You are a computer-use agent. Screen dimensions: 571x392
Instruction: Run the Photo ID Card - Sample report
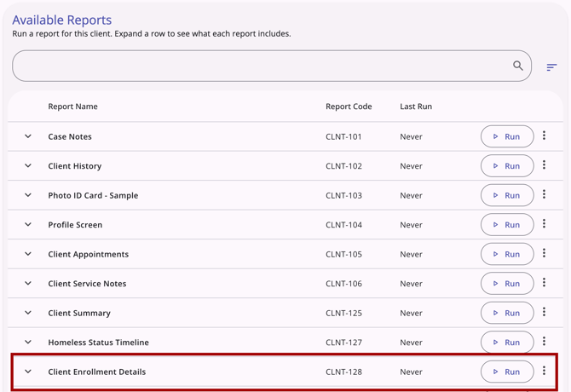coord(507,195)
